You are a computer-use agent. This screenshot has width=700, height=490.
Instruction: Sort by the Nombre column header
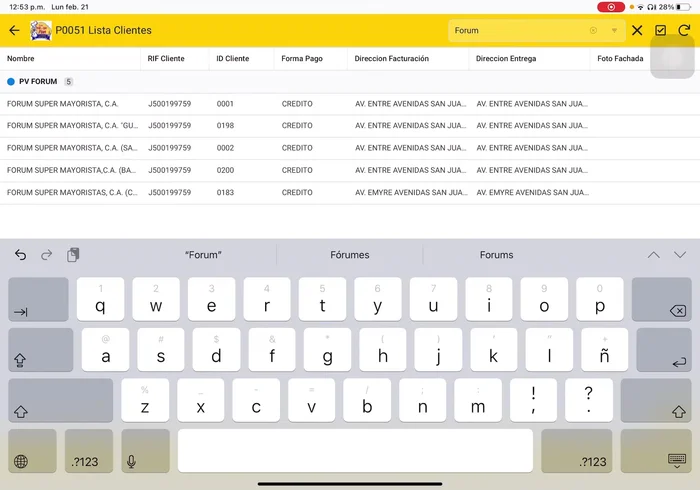tap(21, 59)
